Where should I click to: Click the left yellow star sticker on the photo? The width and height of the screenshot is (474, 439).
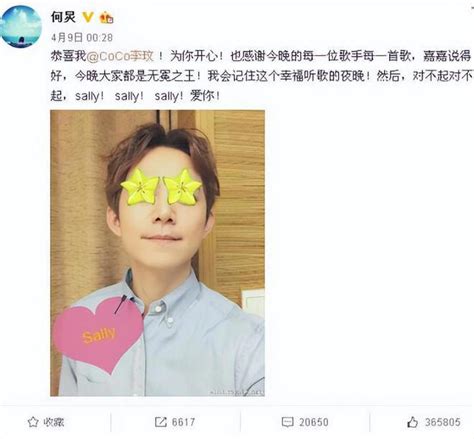[139, 187]
